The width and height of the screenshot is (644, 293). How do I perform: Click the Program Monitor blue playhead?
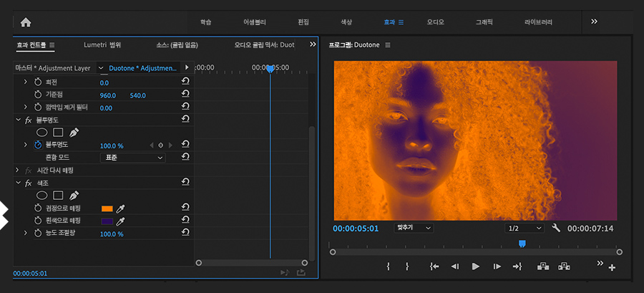(522, 244)
